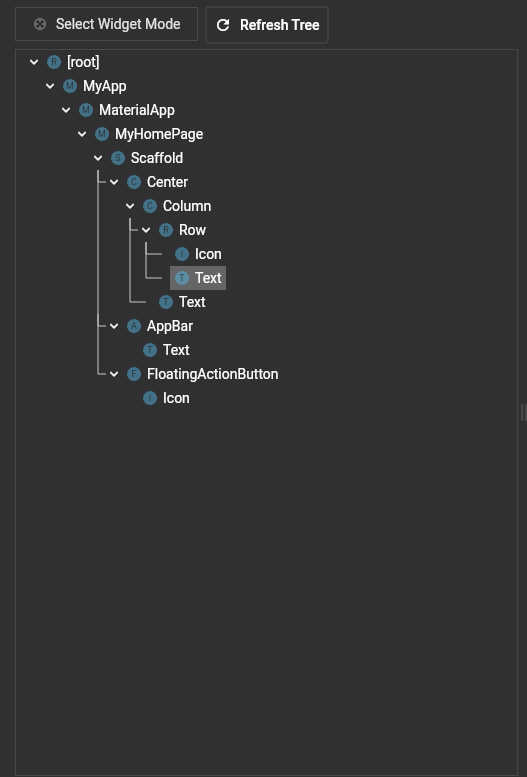
Task: Click the Column node's C icon
Action: pyautogui.click(x=150, y=206)
